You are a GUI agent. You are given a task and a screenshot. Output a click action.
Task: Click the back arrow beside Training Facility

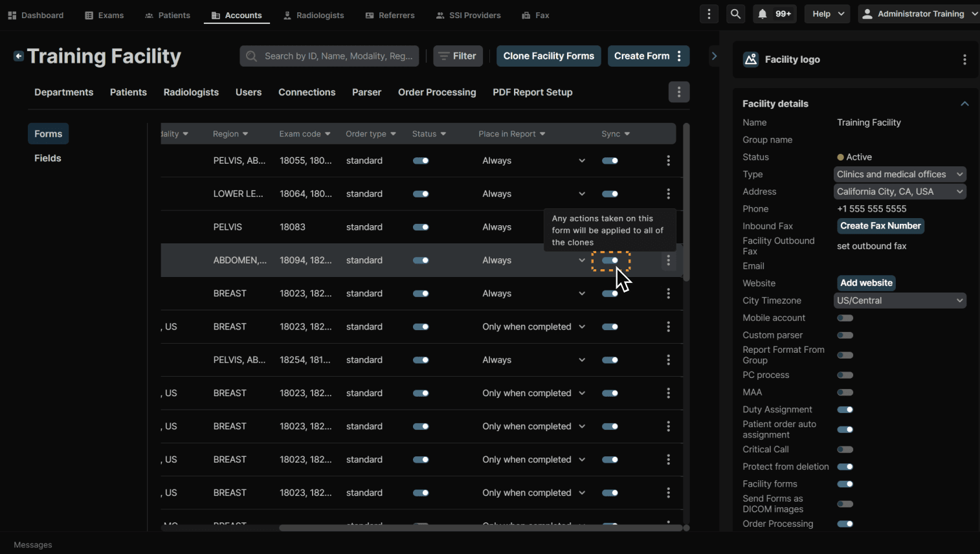(x=19, y=56)
